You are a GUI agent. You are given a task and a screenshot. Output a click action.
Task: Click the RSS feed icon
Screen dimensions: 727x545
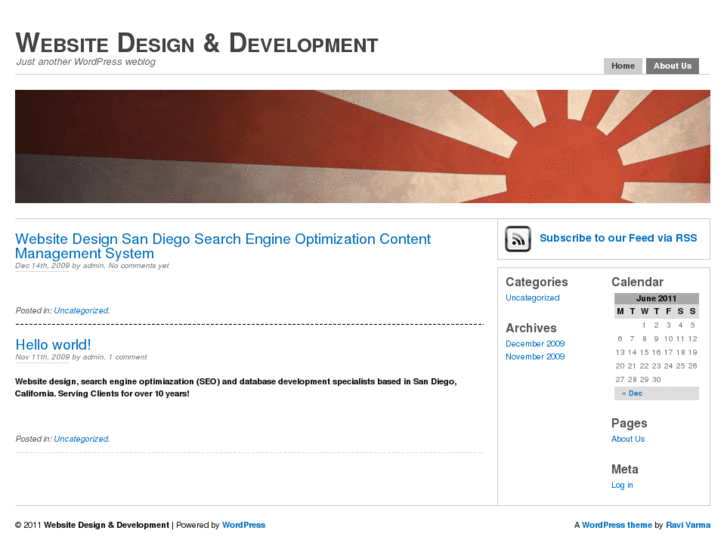click(518, 239)
